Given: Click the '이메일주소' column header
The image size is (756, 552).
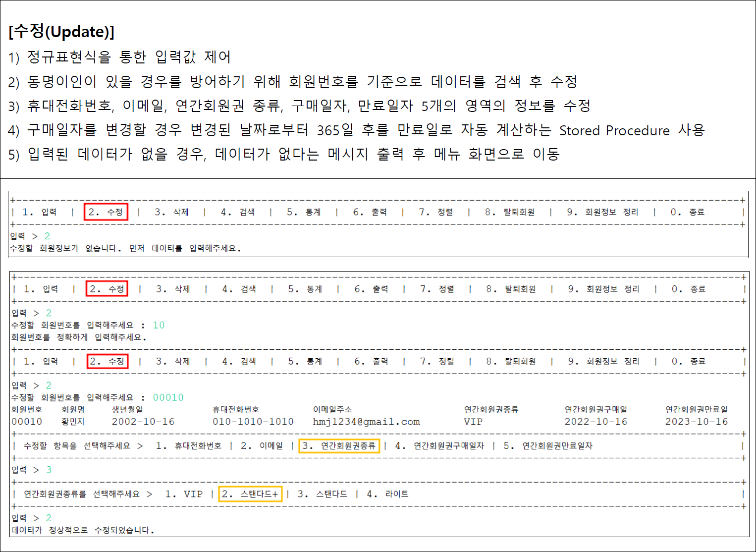Looking at the screenshot, I should point(332,409).
